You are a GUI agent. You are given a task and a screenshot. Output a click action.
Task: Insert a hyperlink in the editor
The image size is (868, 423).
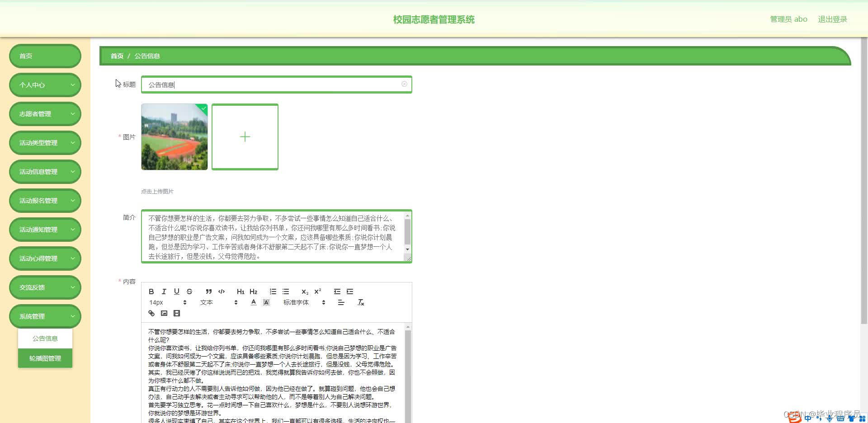coord(151,313)
